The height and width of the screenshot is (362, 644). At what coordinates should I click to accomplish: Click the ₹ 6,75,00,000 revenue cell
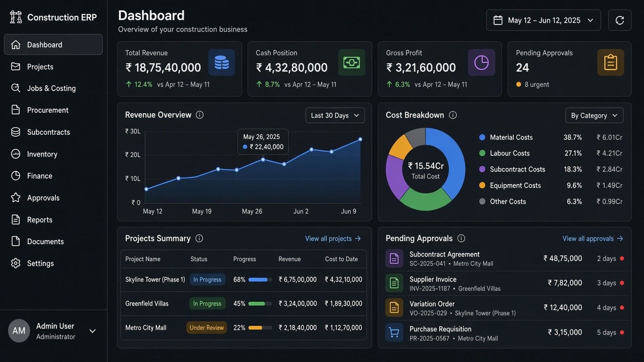pyautogui.click(x=297, y=280)
